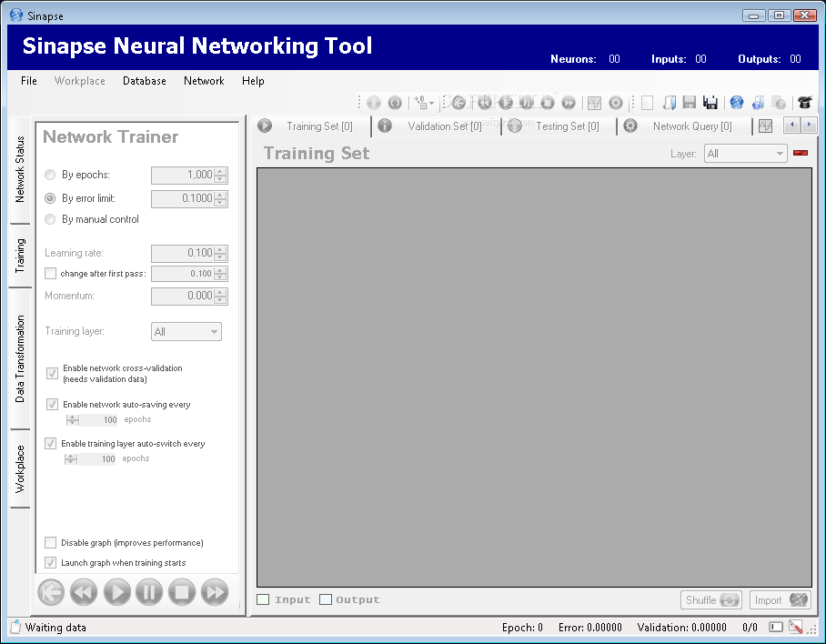Click the clipboard icon beside Waiting data

(15, 627)
